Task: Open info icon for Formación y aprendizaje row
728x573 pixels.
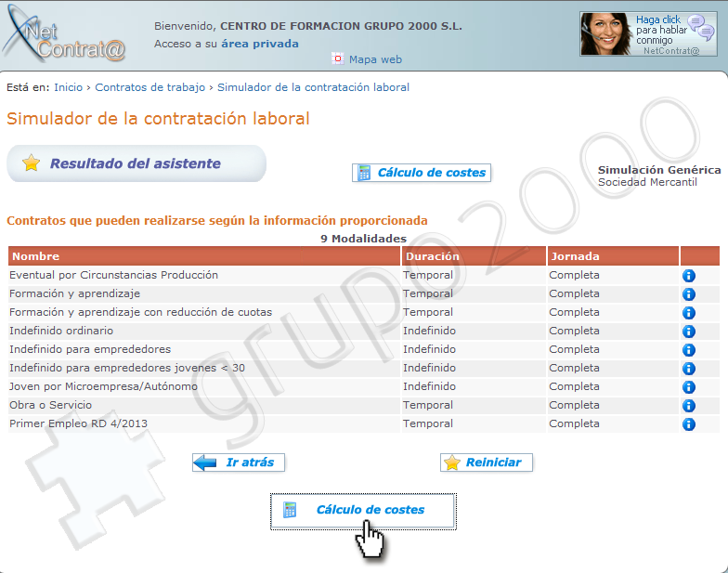Action: pos(689,293)
